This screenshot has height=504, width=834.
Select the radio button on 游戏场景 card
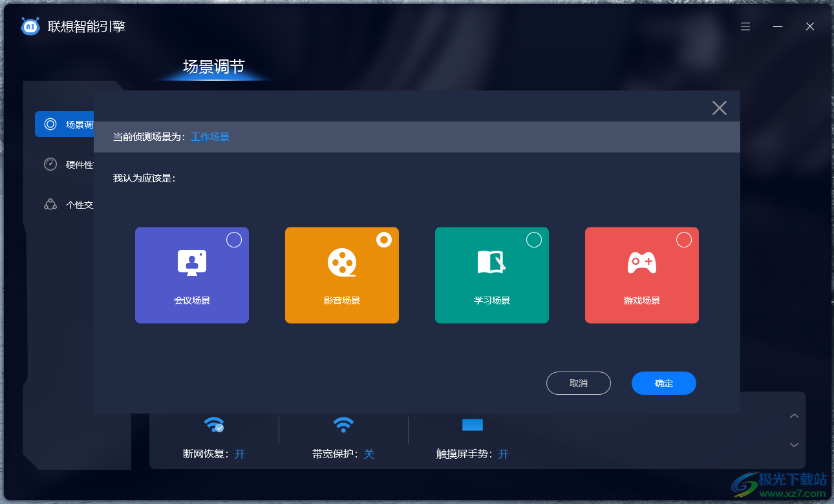pyautogui.click(x=684, y=239)
